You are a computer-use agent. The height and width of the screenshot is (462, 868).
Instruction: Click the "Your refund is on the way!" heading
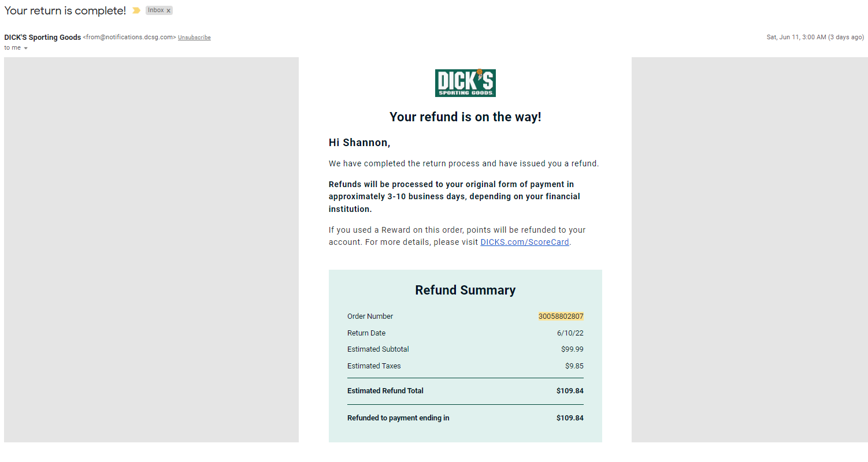pyautogui.click(x=465, y=117)
